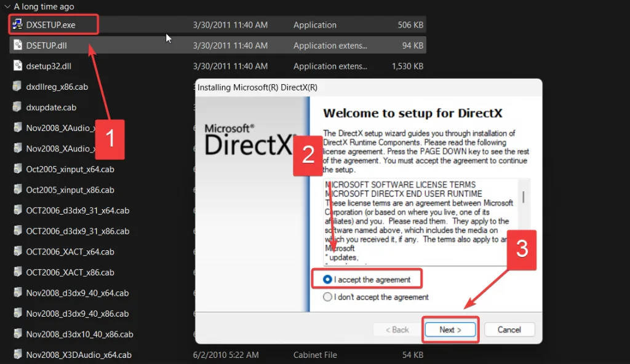Click the 6/2/2010 5:22 AM date
Screen dimensions: 630x364
(226, 355)
